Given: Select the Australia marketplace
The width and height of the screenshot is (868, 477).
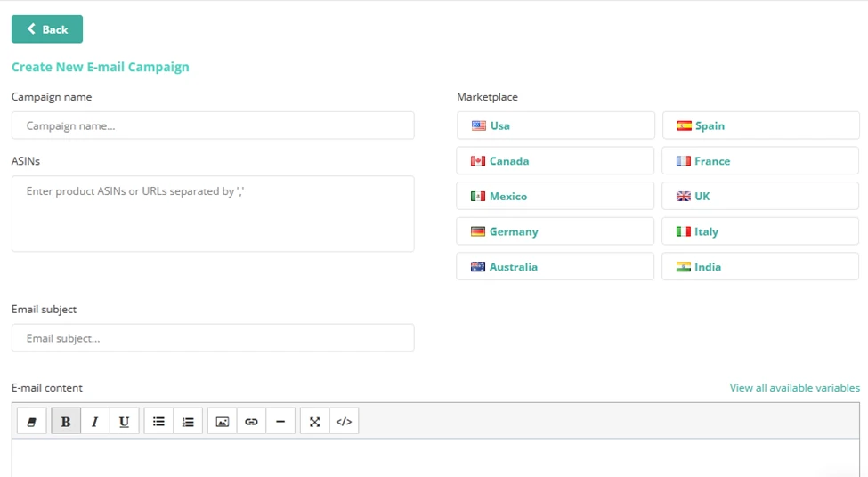Looking at the screenshot, I should tap(556, 267).
